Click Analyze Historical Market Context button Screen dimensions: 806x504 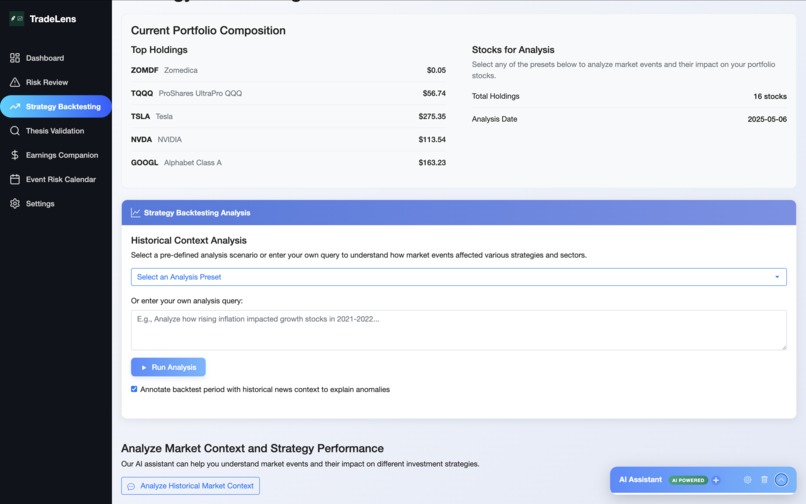point(190,485)
